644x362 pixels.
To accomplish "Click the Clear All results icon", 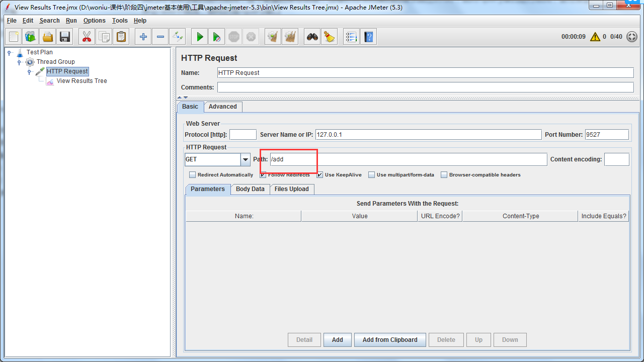I will pyautogui.click(x=290, y=37).
